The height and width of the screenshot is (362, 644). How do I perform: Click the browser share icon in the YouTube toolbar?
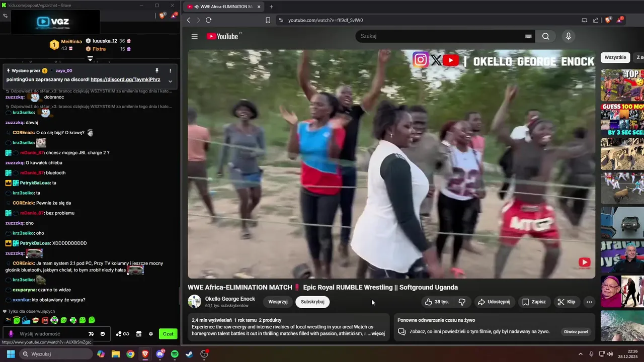tap(596, 20)
